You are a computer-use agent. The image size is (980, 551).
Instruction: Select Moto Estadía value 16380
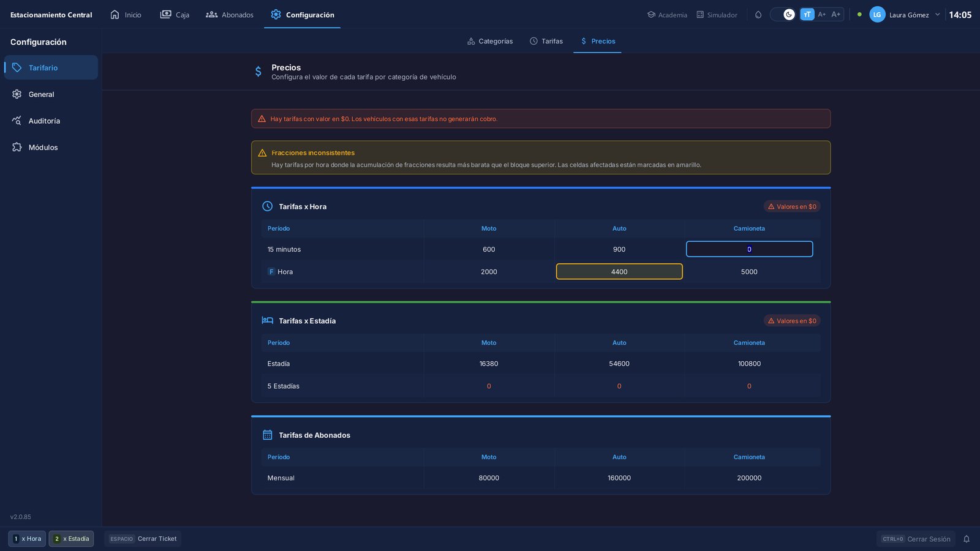click(x=489, y=364)
